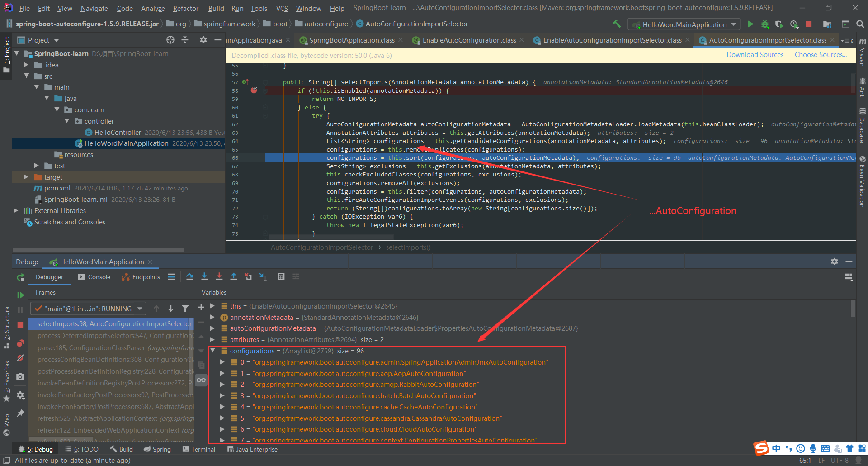Expand the target folder
868x466 pixels.
click(x=26, y=177)
